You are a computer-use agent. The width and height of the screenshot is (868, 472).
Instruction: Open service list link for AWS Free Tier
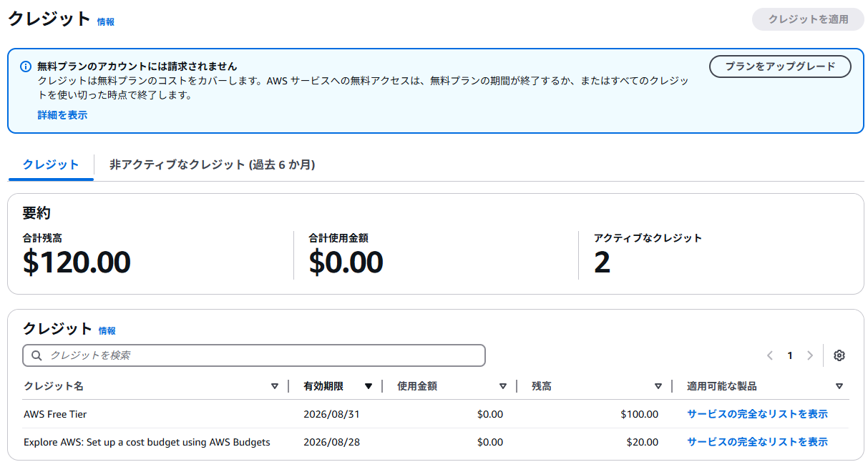click(x=757, y=414)
